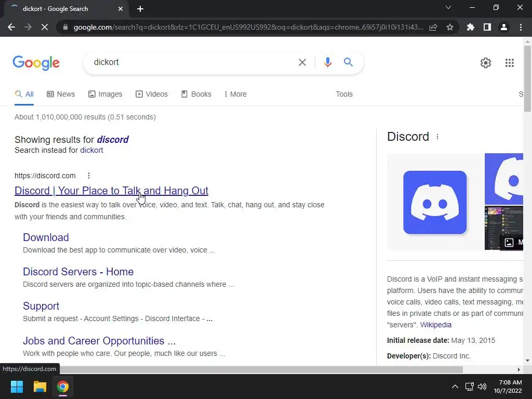Go back to the previous page

tap(11, 27)
